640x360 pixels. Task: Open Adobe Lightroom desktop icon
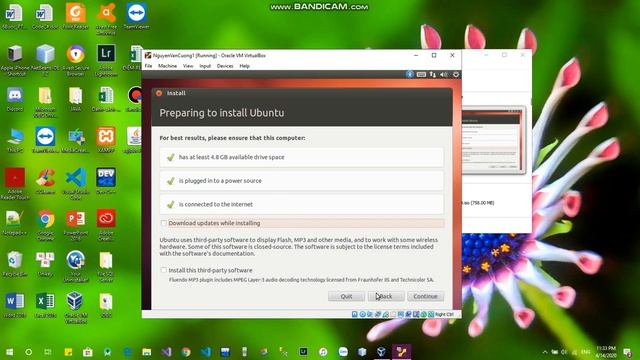(x=106, y=61)
